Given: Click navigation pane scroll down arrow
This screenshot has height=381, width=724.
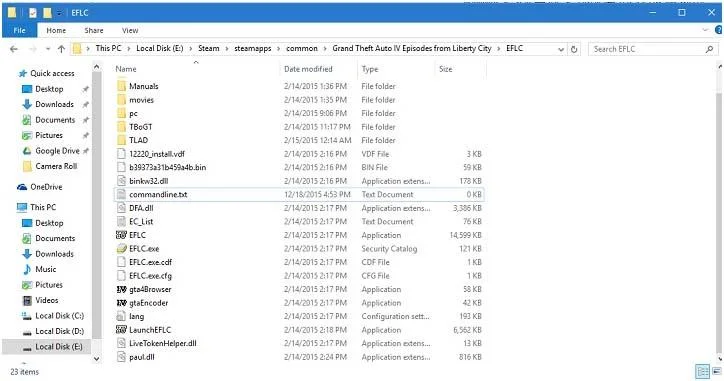Looking at the screenshot, I should point(97,359).
